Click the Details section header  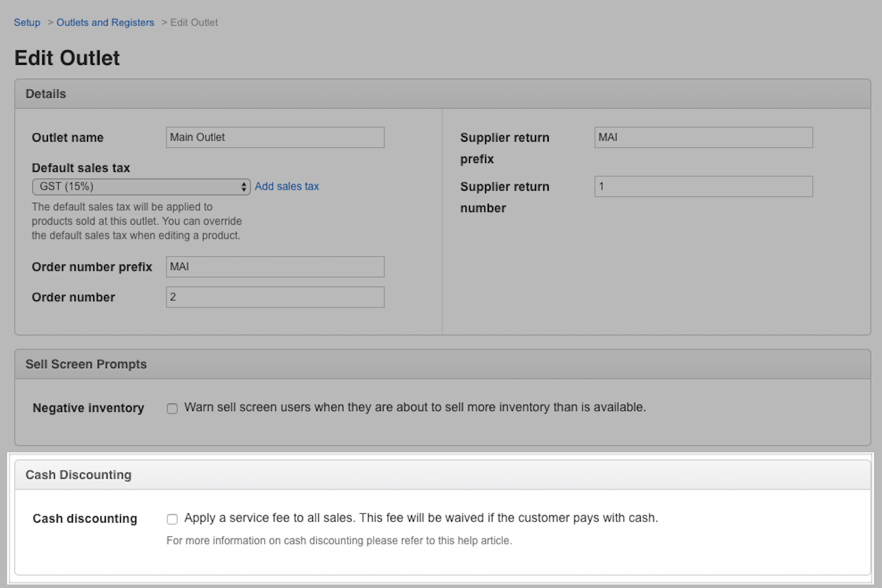(46, 94)
